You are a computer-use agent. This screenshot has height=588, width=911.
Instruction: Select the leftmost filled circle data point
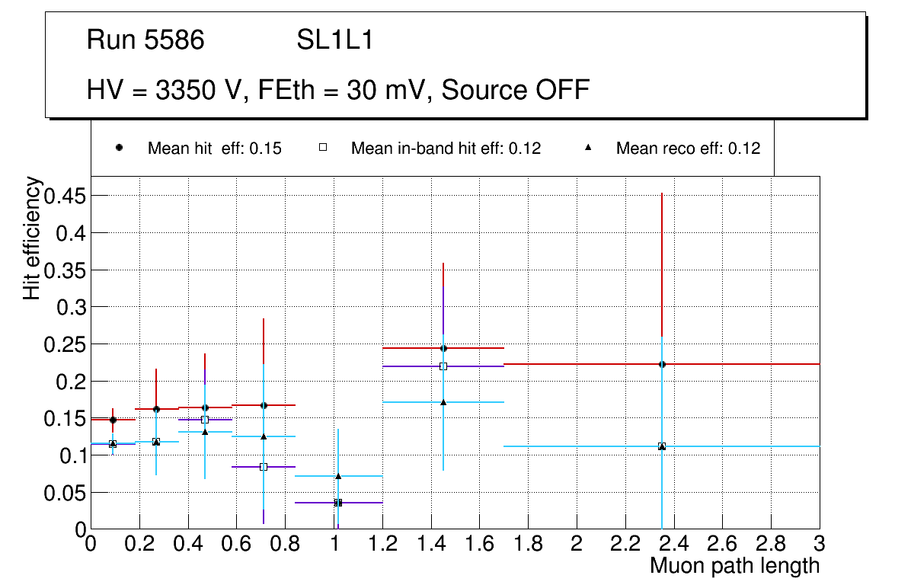pyautogui.click(x=113, y=420)
